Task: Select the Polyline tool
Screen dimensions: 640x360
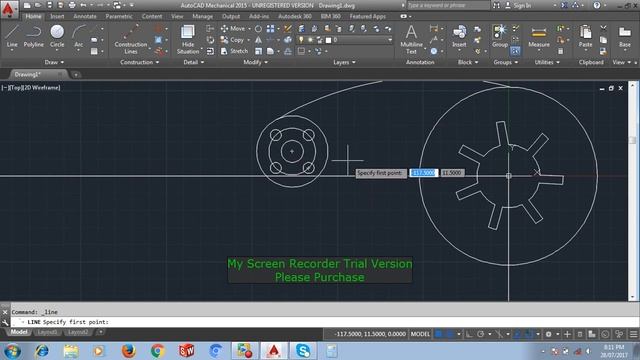Action: coord(33,36)
